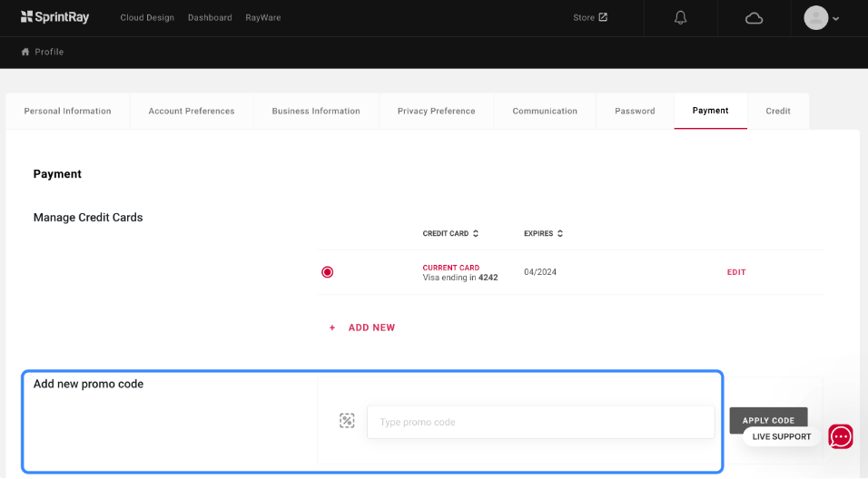This screenshot has width=868, height=479.
Task: Open Cloud Design in top navigation
Action: (147, 17)
